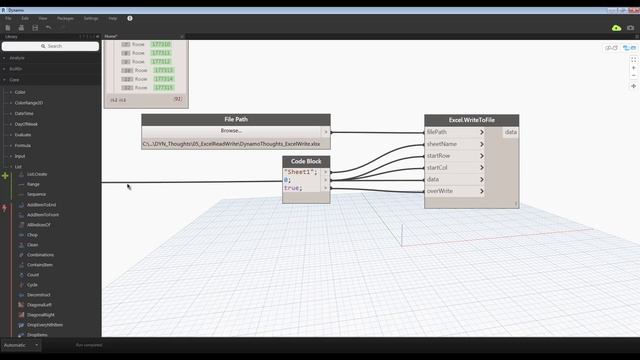
Task: Click the pan mode icon
Action: (x=633, y=86)
